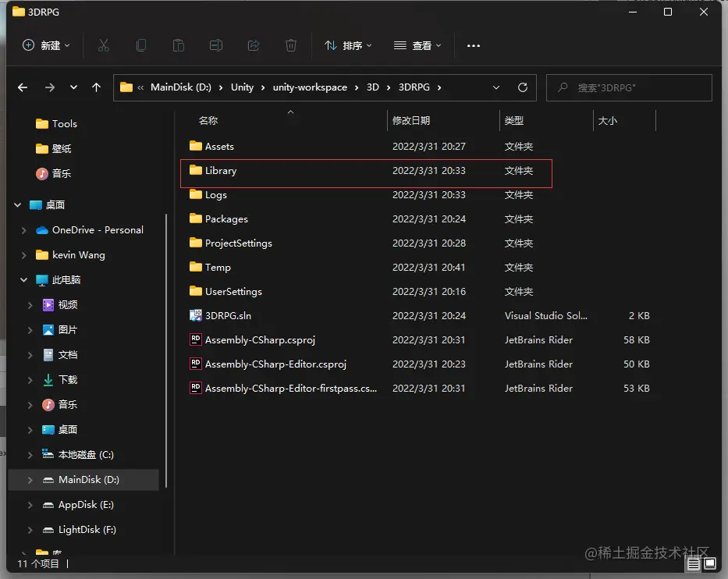
Task: Select the Packages folder
Action: tap(226, 219)
